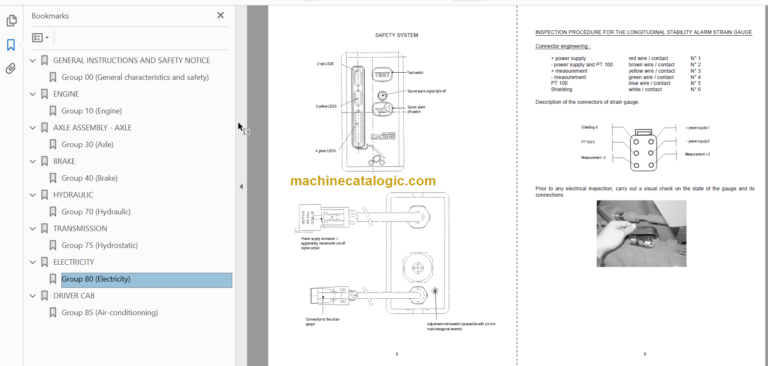Go to BRAKE bookmark

pyautogui.click(x=64, y=161)
